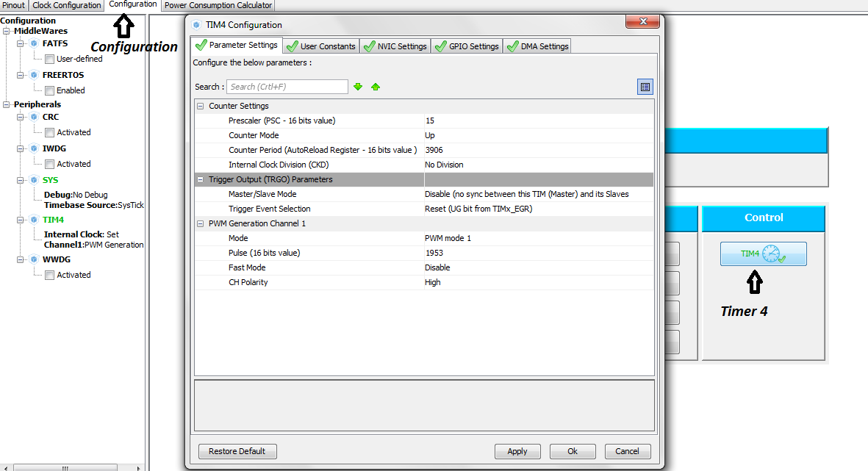868x471 pixels.
Task: Toggle the parameter list view icon
Action: click(645, 87)
